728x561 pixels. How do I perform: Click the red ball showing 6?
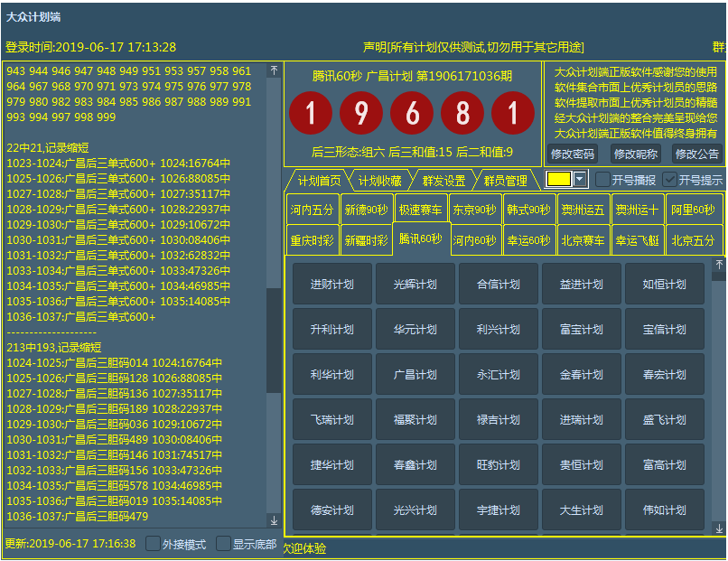[412, 114]
